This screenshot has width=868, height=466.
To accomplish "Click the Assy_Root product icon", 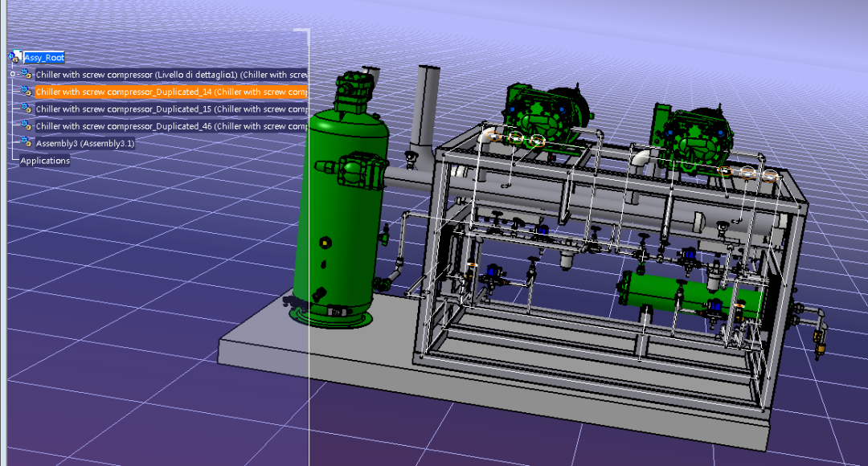I will point(14,56).
